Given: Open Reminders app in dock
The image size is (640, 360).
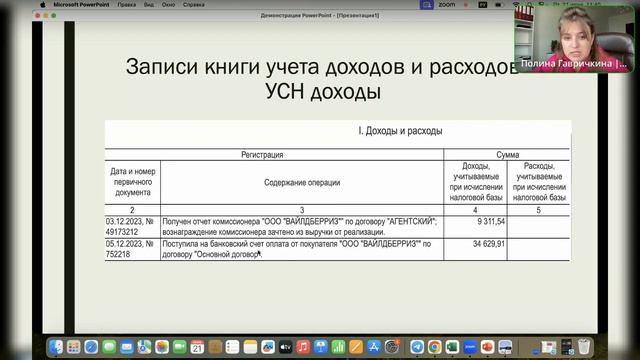Looking at the screenshot, I should (232, 347).
